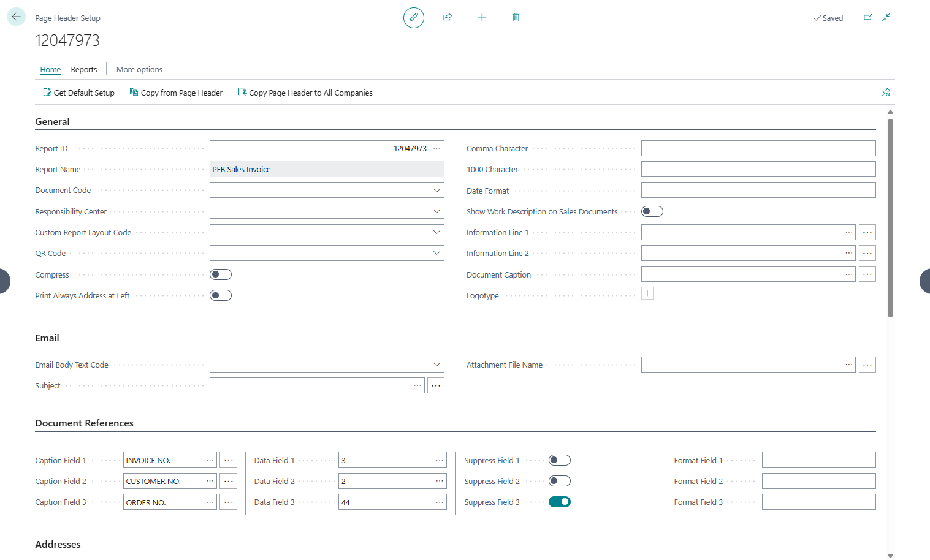Click the pencil edit icon
Image resolution: width=930 pixels, height=560 pixels.
[414, 18]
